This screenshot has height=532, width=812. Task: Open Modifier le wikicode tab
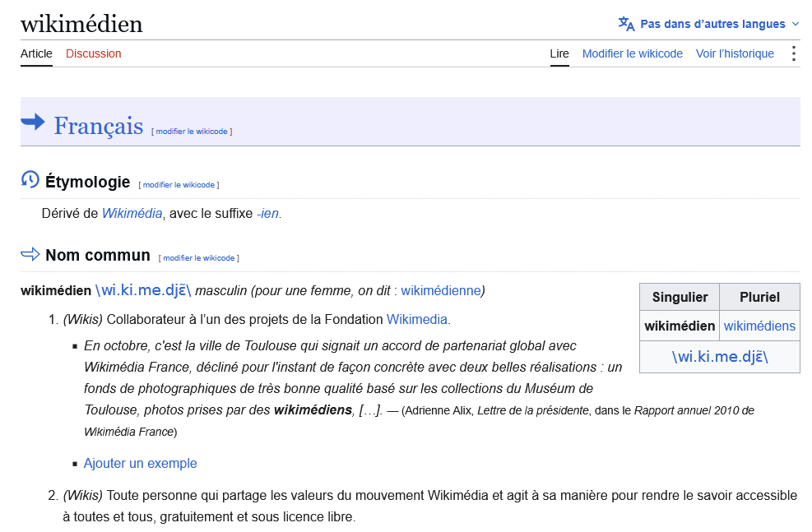(633, 53)
